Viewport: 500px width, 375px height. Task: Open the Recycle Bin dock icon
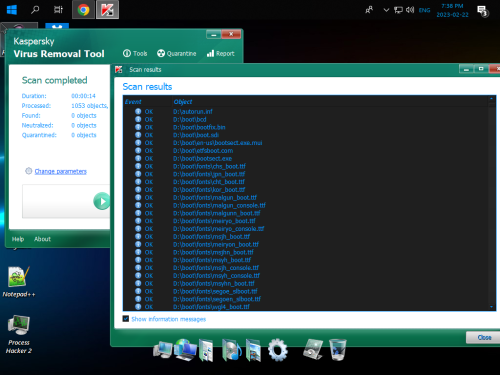coord(338,349)
